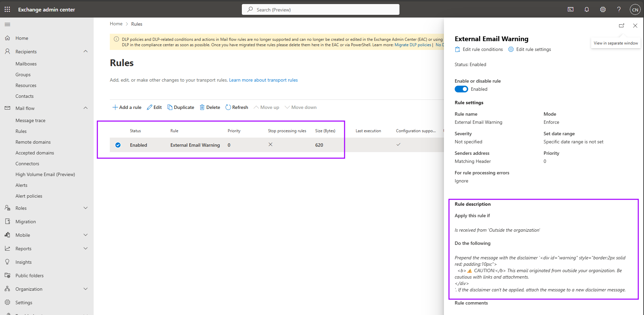The image size is (644, 315).
Task: Toggle the Enable or disable rule switch
Action: point(461,89)
